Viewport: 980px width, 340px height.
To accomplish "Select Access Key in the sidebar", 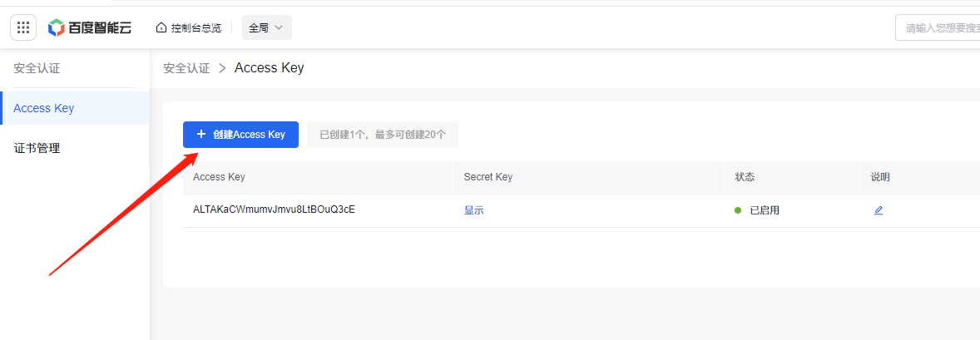I will click(x=44, y=108).
